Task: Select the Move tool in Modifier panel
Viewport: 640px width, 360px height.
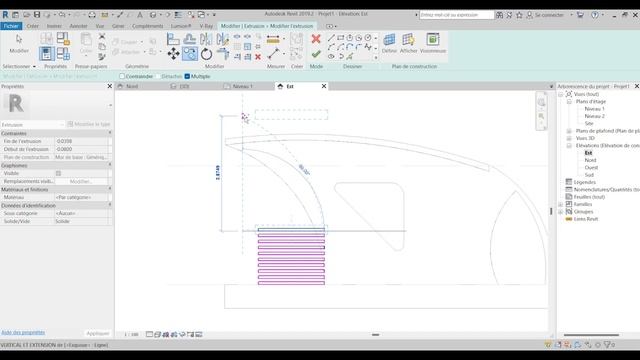Action: (173, 53)
